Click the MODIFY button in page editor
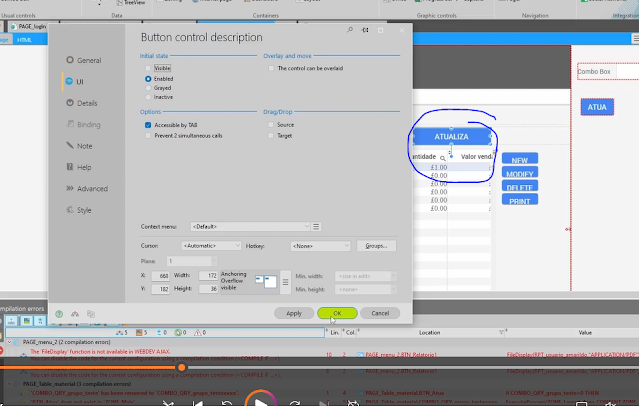This screenshot has width=639, height=406. [520, 172]
